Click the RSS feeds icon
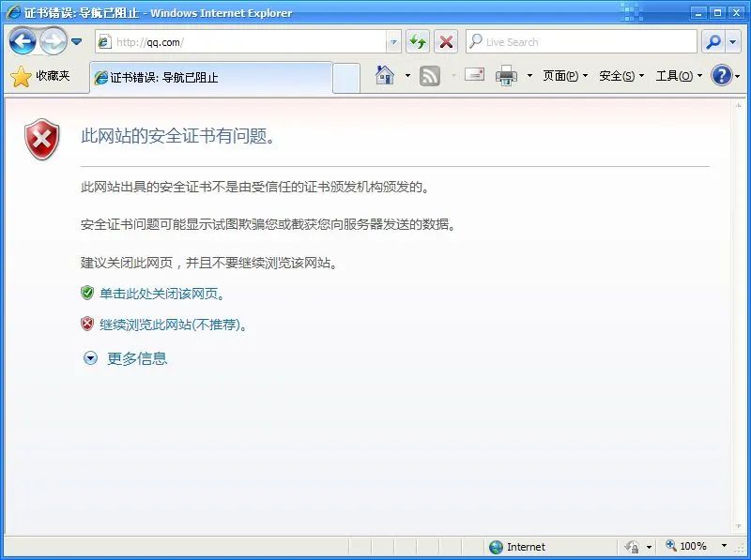The image size is (751, 560). [430, 76]
